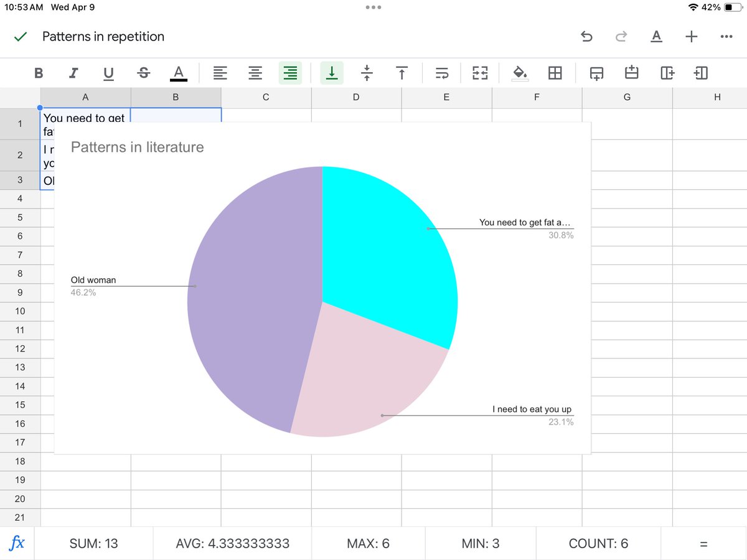Undo the last action
This screenshot has width=747, height=560.
(586, 37)
